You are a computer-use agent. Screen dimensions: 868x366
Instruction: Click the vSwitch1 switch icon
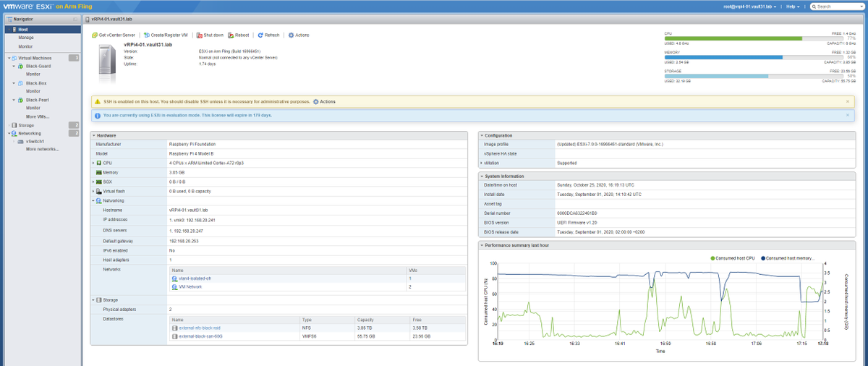[x=21, y=141]
